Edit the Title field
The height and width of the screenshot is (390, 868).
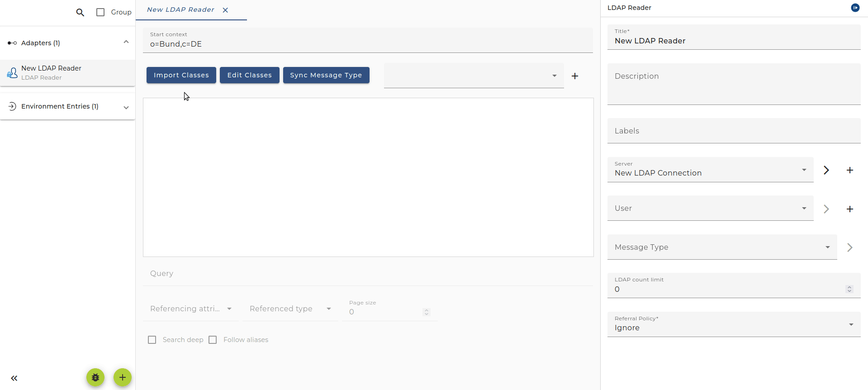[x=734, y=37]
